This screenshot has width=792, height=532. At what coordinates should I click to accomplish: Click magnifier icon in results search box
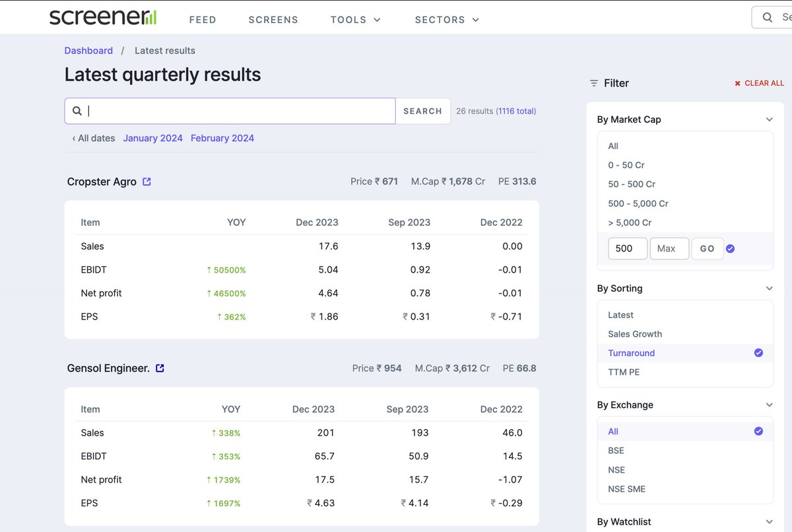coord(77,111)
